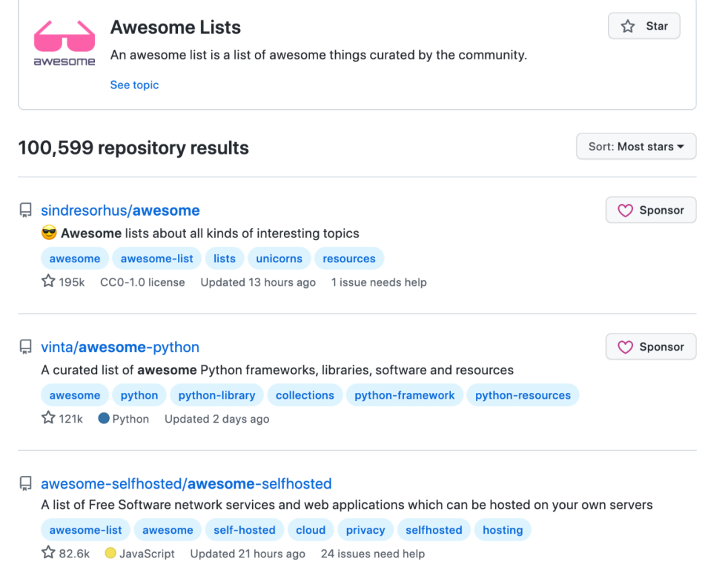Click the 195k star count icon
This screenshot has height=571, width=728.
pyautogui.click(x=49, y=281)
